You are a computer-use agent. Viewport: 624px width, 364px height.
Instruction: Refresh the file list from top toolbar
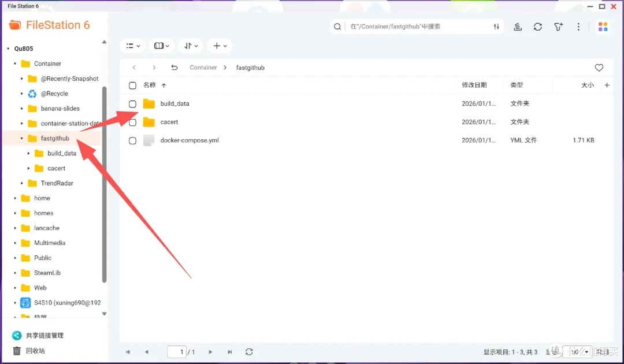click(x=538, y=27)
